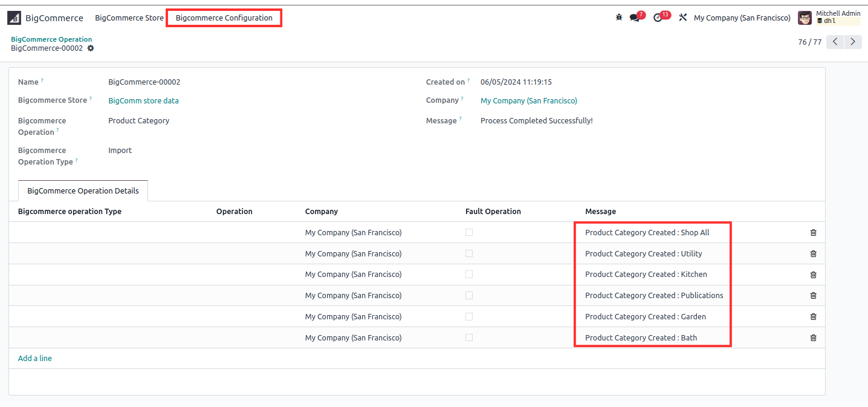Sort by Company column header

(x=322, y=212)
